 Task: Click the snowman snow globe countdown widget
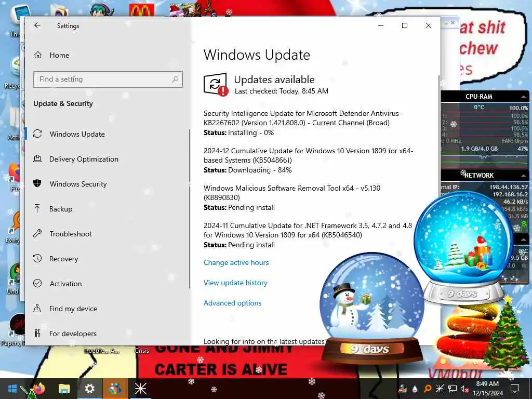point(372,308)
